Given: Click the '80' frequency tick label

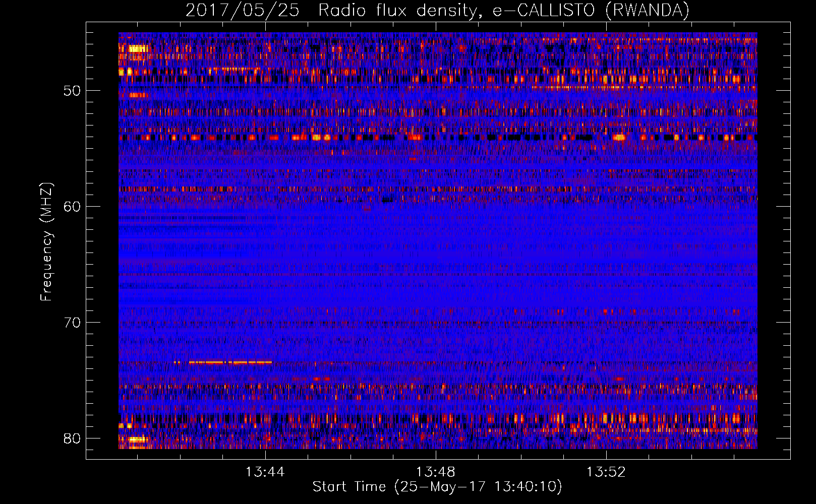Looking at the screenshot, I should coord(72,438).
